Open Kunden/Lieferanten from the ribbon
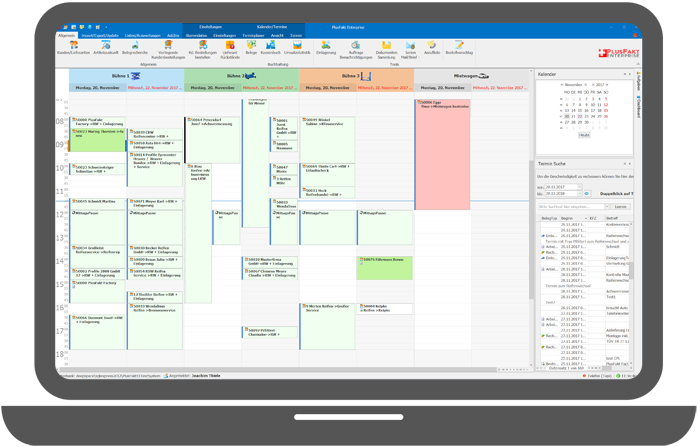The image size is (700, 447). click(74, 47)
